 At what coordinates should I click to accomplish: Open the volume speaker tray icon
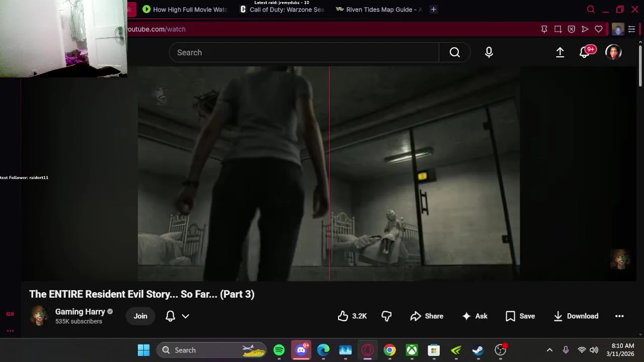click(x=594, y=350)
